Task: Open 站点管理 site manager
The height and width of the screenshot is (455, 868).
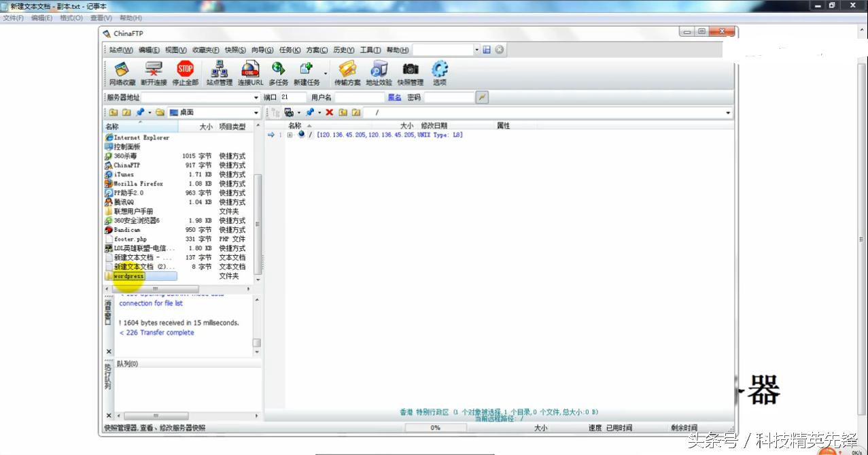Action: [x=219, y=73]
